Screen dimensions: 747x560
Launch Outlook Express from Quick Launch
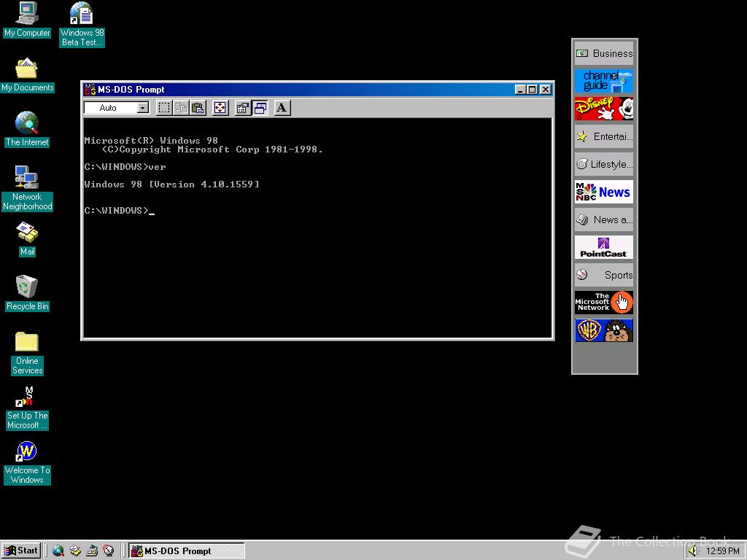coord(75,551)
